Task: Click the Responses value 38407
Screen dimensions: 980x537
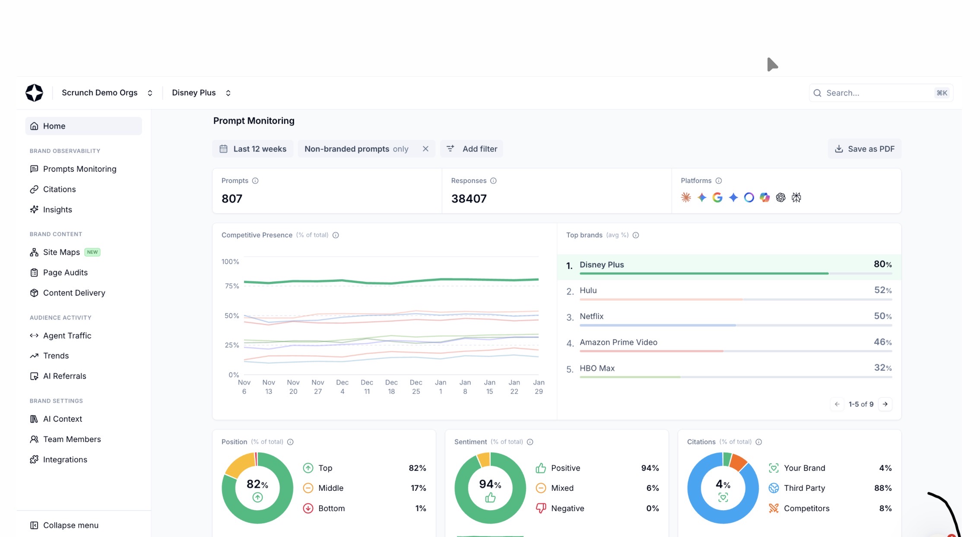Action: 469,199
